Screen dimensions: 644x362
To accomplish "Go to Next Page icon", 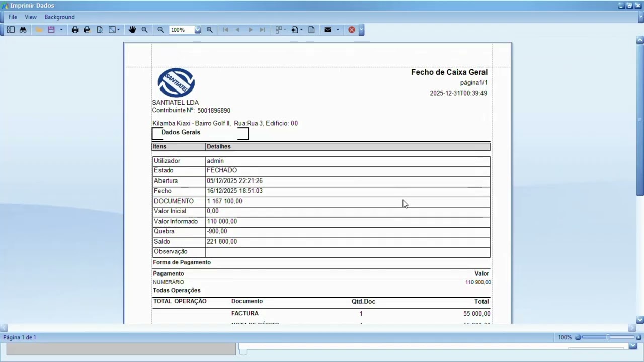I will [x=250, y=30].
